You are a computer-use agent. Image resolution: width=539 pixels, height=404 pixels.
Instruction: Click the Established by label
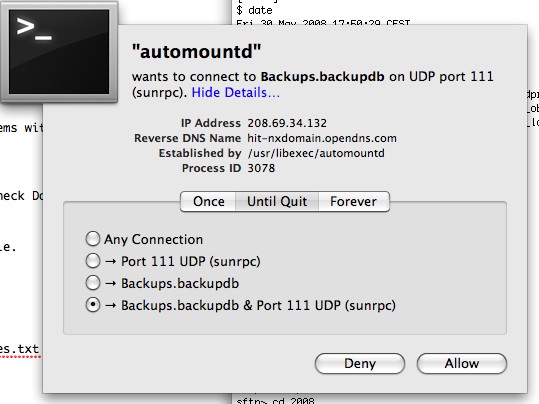[200, 153]
